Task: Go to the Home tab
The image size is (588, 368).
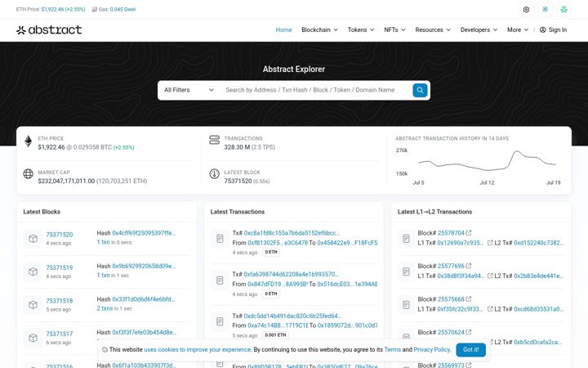Action: (283, 29)
